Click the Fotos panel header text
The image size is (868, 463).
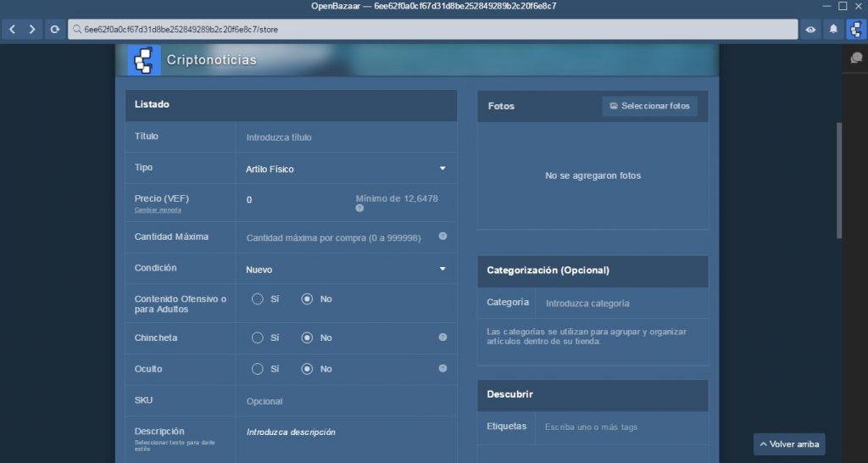tap(501, 106)
